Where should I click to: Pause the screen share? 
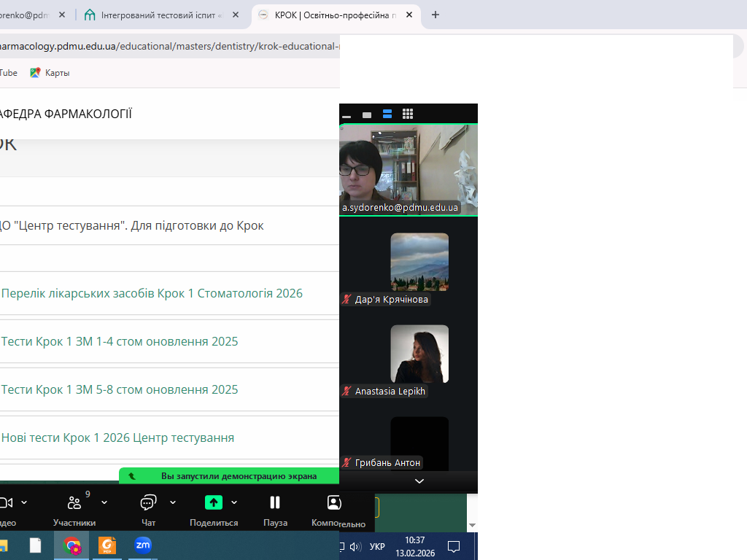point(275,508)
